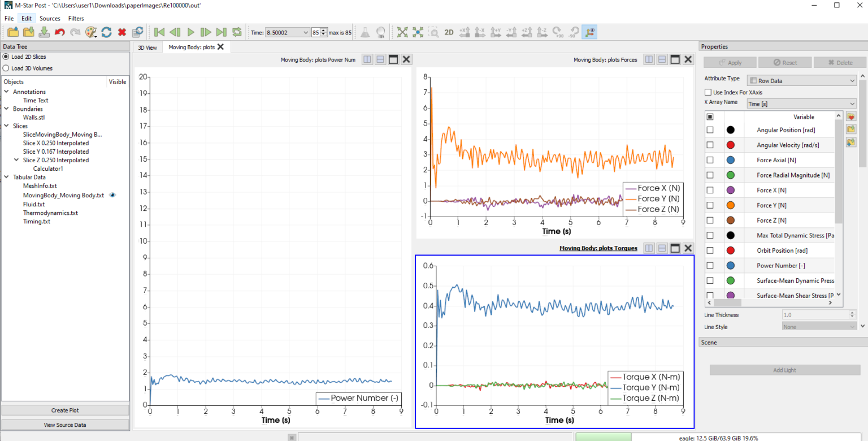This screenshot has width=868, height=441.
Task: Enable the Use Index For XAxis checkbox
Action: click(x=708, y=92)
